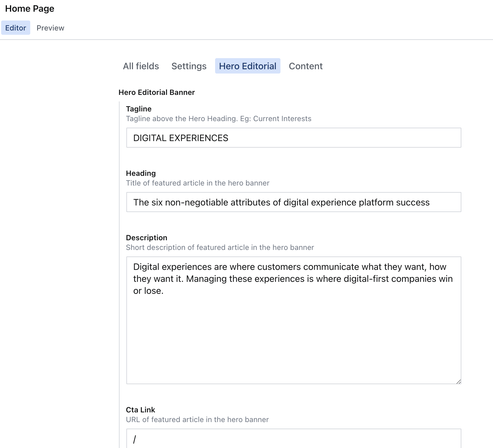Click the Hero Editorial Banner section heading

point(157,92)
